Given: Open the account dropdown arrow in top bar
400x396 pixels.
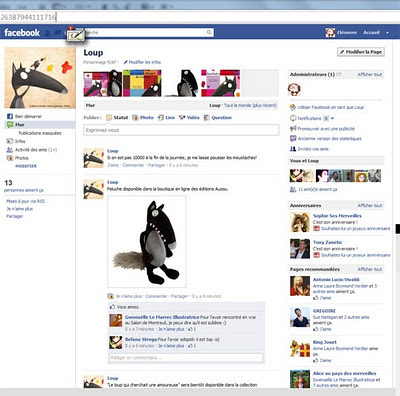Looking at the screenshot, I should (387, 33).
